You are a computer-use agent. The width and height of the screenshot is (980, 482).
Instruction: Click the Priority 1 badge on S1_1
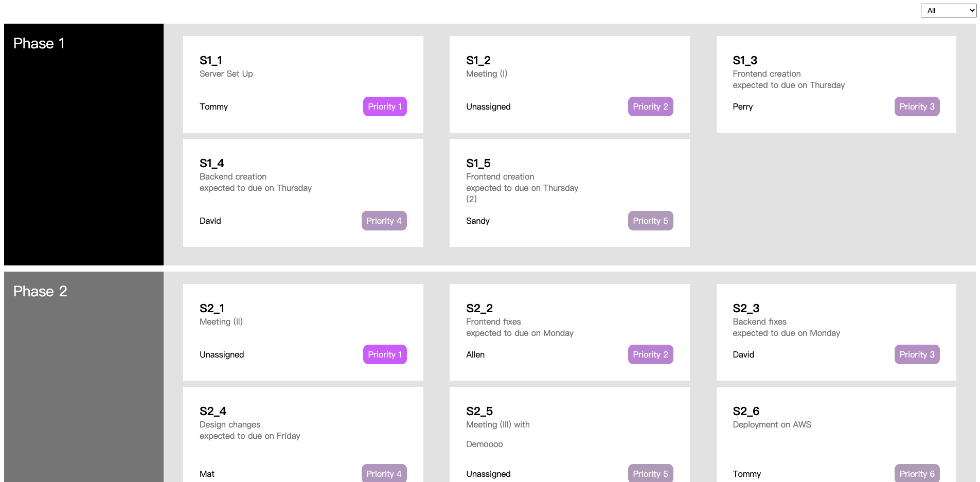coord(385,106)
